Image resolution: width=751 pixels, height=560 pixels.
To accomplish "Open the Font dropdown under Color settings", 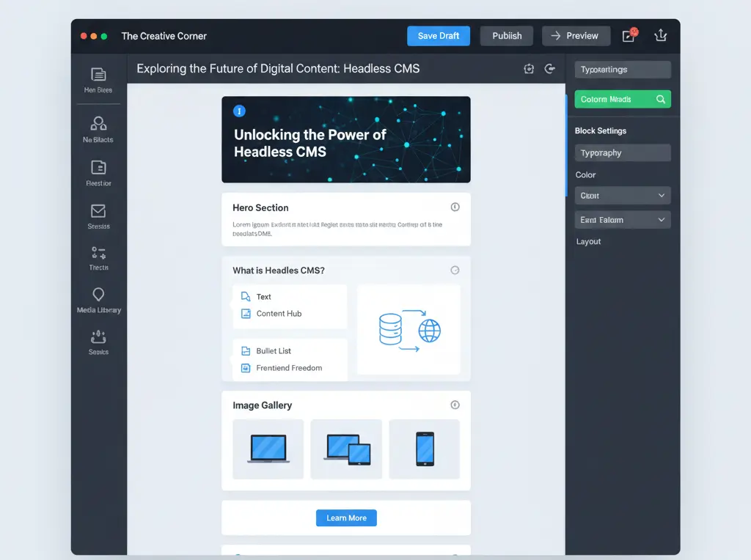I will click(622, 195).
